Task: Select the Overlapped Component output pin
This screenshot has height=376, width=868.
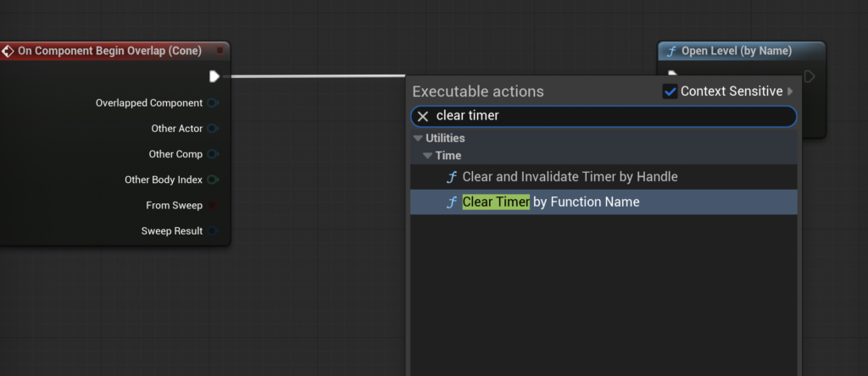Action: point(213,102)
